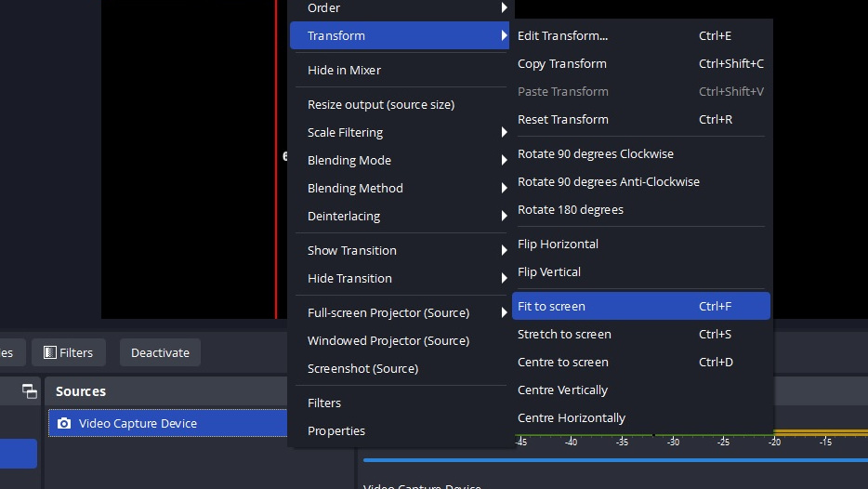Click the float-dock icon left of Sources
Image resolution: width=868 pixels, height=489 pixels.
pyautogui.click(x=30, y=391)
